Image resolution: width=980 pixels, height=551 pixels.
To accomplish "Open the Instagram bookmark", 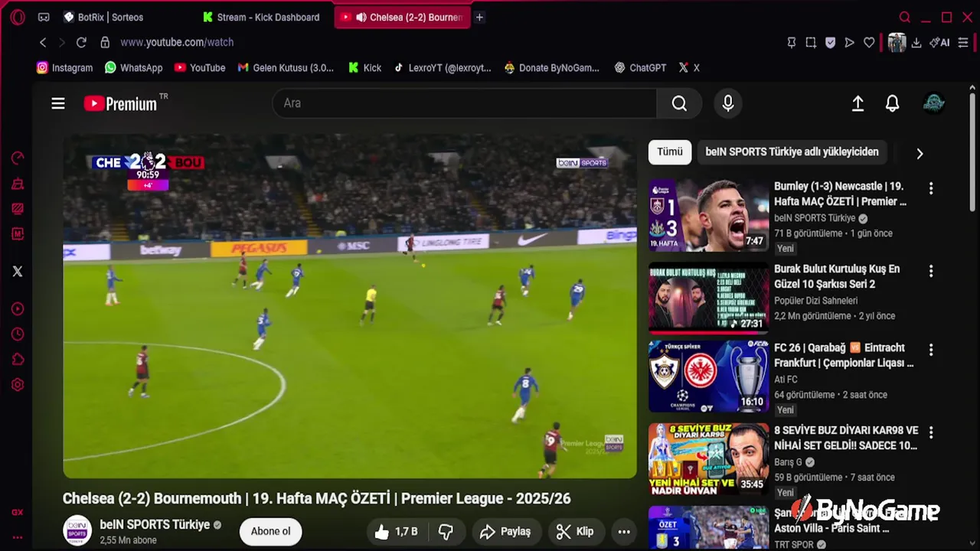I will point(65,67).
